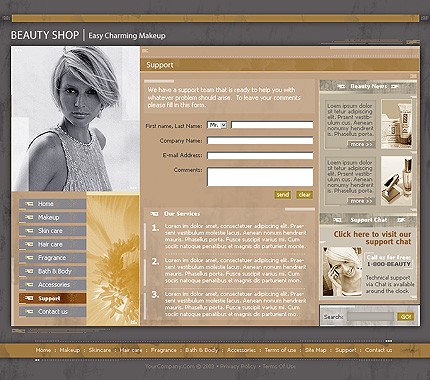Focus the Company Name input field
The width and height of the screenshot is (430, 380).
click(x=260, y=141)
